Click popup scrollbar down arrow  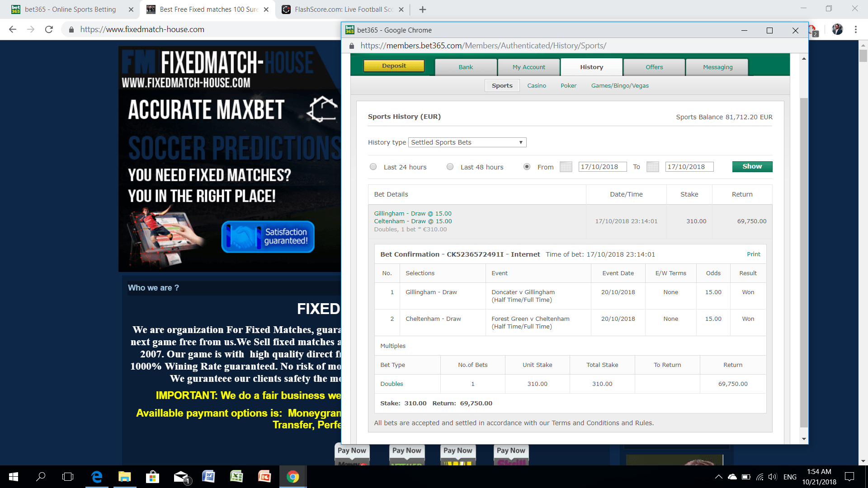pyautogui.click(x=804, y=439)
